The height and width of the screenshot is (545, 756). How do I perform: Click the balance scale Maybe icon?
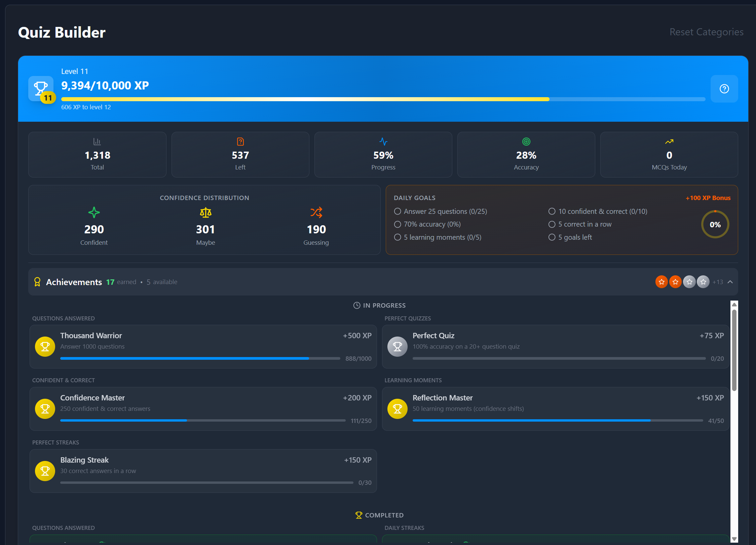click(x=205, y=212)
